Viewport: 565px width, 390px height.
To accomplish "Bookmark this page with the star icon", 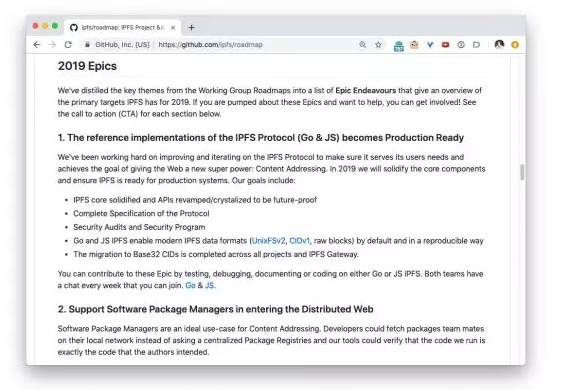I will (378, 45).
